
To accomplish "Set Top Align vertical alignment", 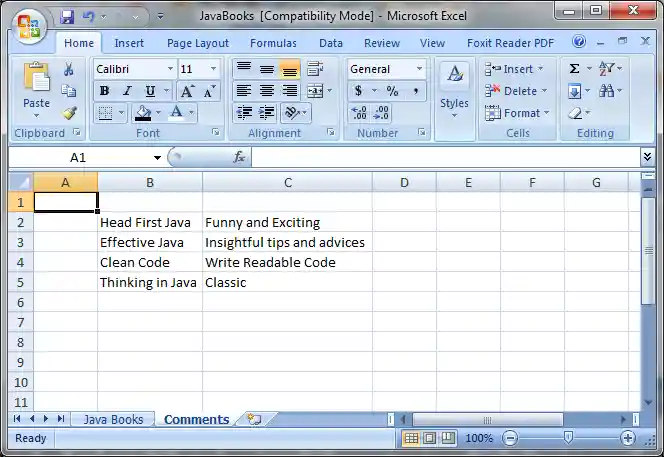I will (x=244, y=69).
